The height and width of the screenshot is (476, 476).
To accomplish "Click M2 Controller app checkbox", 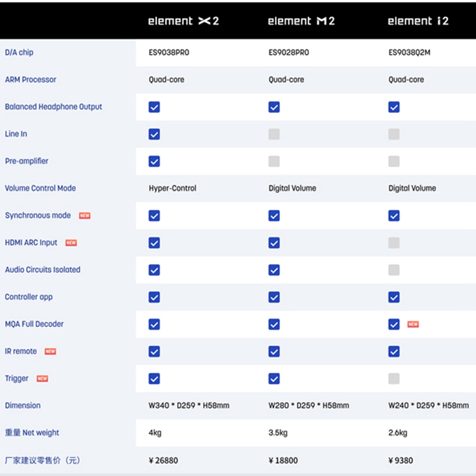I will (274, 297).
